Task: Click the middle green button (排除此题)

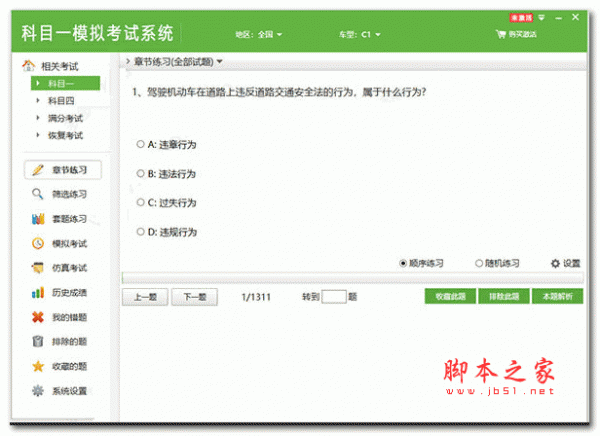Action: point(504,296)
